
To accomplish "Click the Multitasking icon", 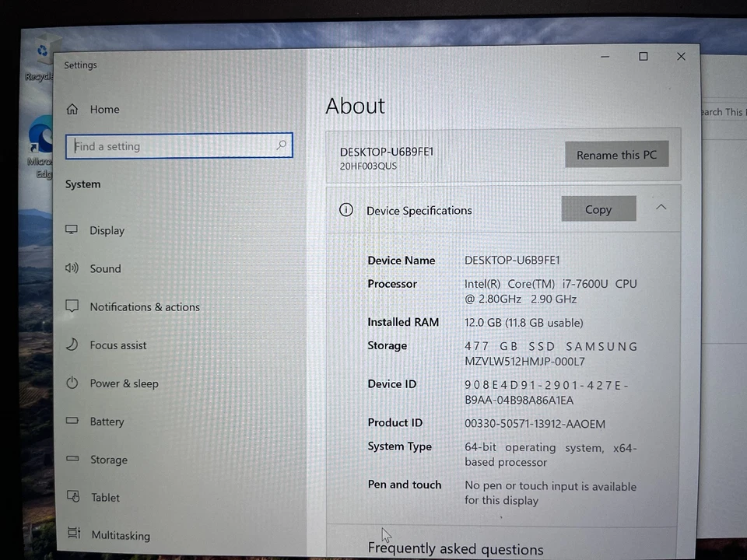I will 73,534.
